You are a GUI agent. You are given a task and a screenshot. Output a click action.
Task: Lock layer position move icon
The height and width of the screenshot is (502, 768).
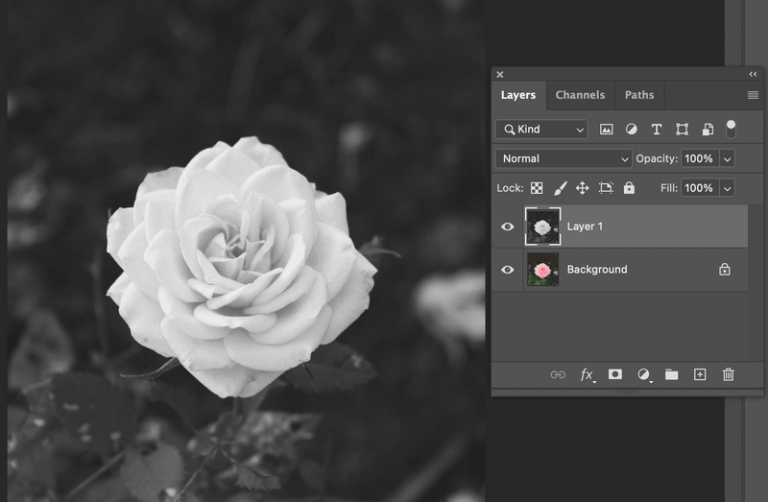[582, 188]
